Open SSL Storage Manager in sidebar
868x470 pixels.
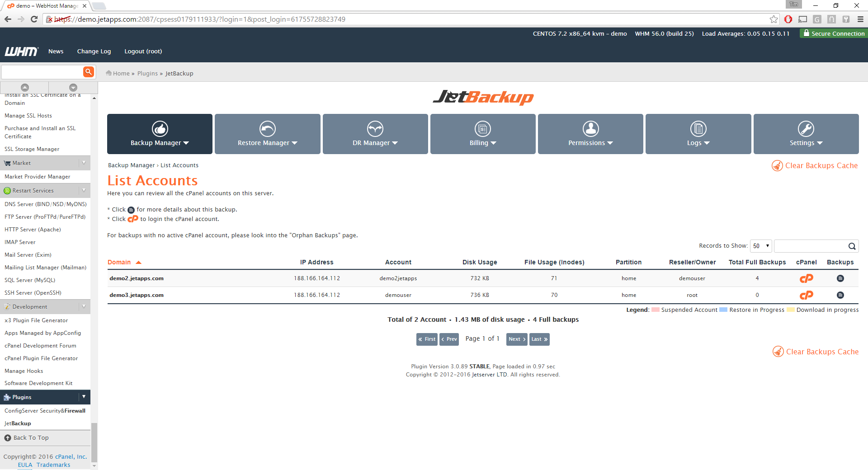click(x=32, y=149)
